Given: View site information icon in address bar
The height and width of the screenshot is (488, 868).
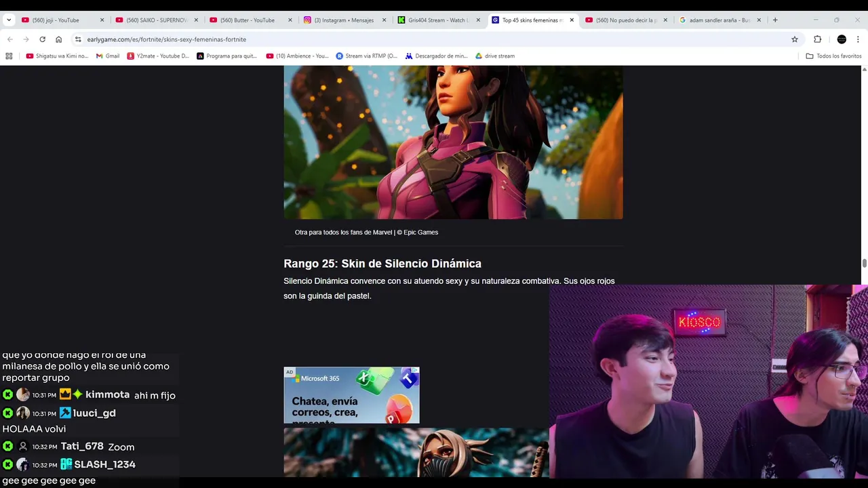Looking at the screenshot, I should 78,39.
